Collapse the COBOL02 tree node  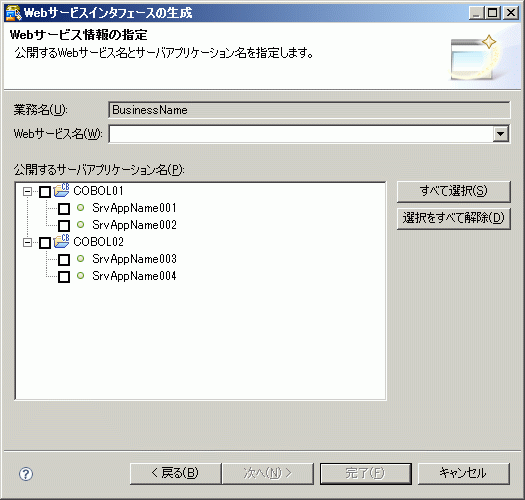27,242
